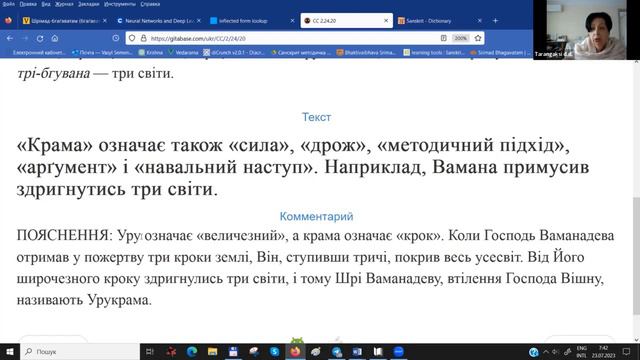Open the Почта bookmark
Image resolution: width=640 pixels, height=360 pixels.
102,52
